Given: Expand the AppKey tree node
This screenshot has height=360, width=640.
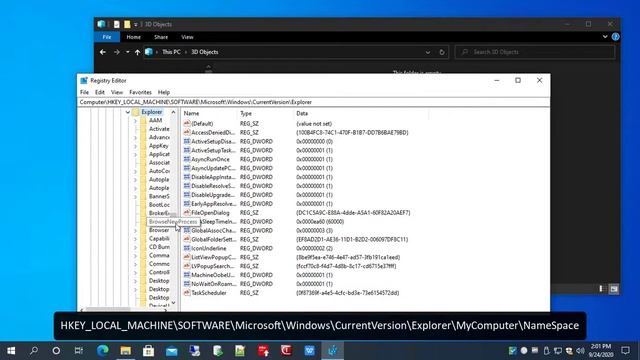Looking at the screenshot, I should pos(135,146).
